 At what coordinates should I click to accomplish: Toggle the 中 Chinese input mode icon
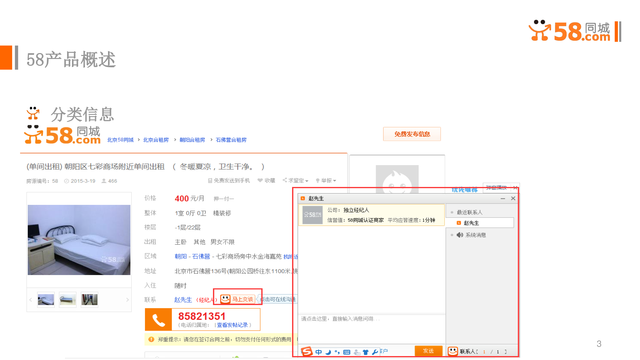318,352
